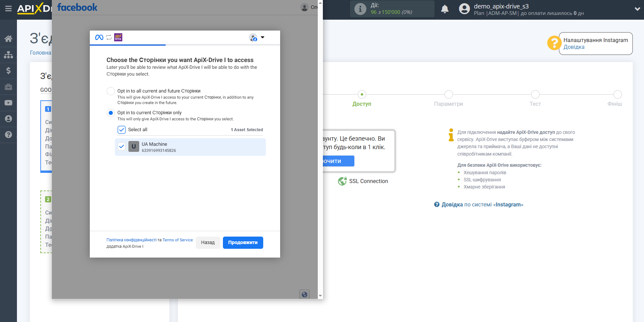This screenshot has width=644, height=322.
Task: Open the help question icon in sidebar
Action: (8, 135)
